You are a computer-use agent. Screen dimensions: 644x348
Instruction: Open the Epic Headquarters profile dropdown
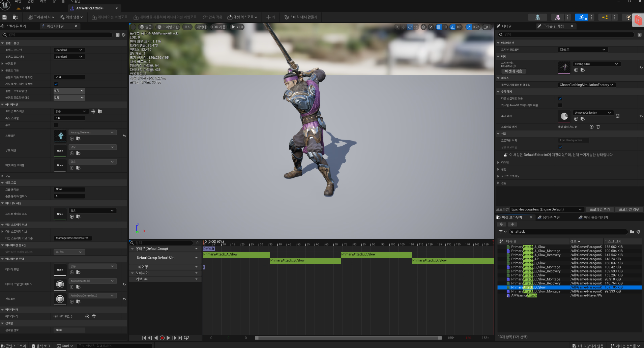click(x=547, y=209)
